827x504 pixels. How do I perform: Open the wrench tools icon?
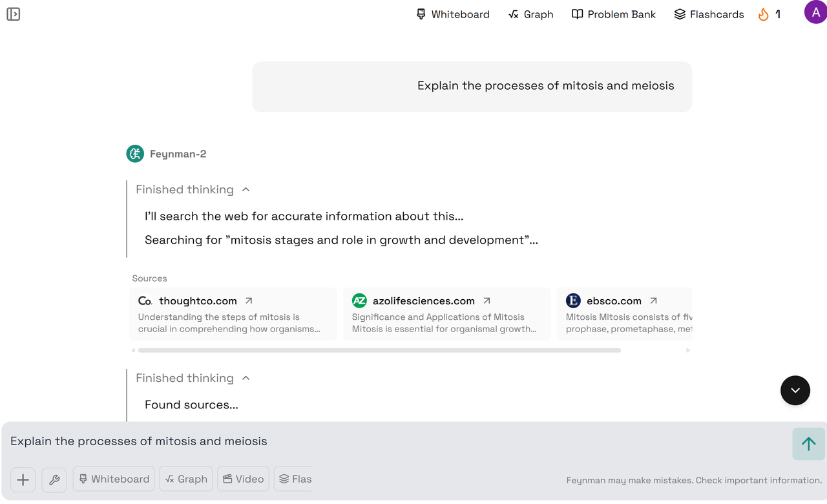tap(54, 479)
